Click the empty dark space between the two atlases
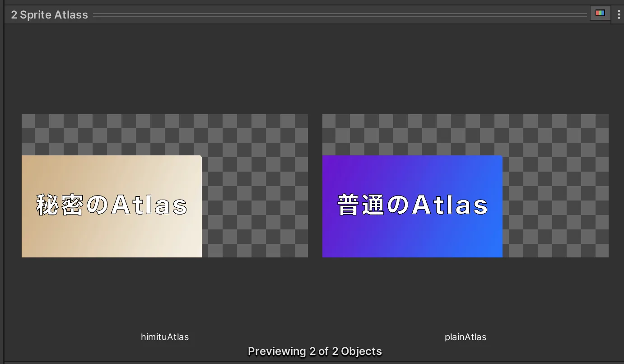This screenshot has width=624, height=364. (x=315, y=185)
